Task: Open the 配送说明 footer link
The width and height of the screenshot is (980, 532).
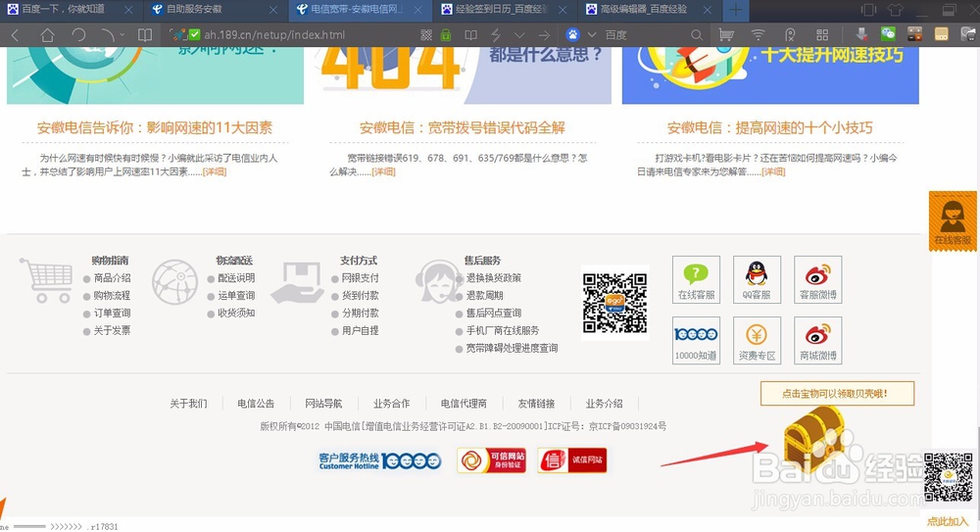Action: point(236,278)
